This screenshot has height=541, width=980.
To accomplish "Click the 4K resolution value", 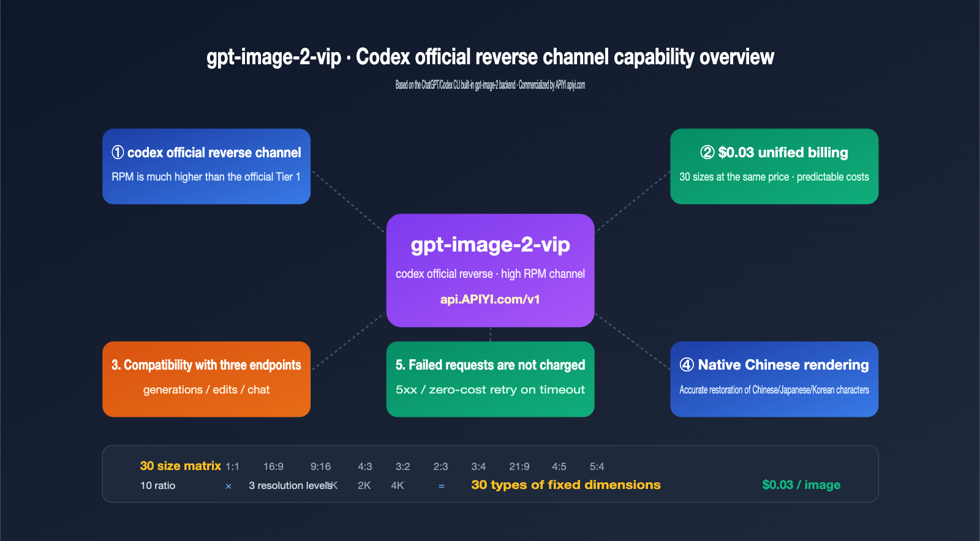I will (398, 485).
